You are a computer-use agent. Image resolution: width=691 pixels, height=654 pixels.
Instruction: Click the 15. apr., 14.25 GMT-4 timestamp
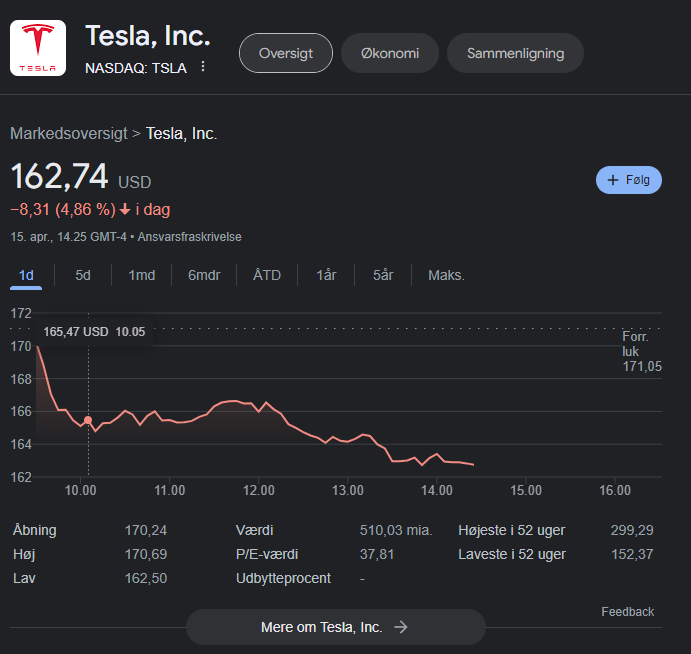point(68,237)
